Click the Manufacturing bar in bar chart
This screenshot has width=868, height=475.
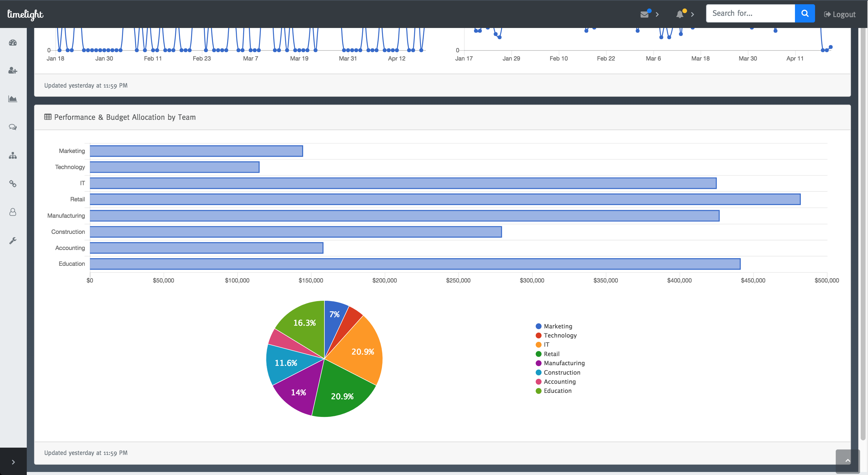(x=405, y=216)
